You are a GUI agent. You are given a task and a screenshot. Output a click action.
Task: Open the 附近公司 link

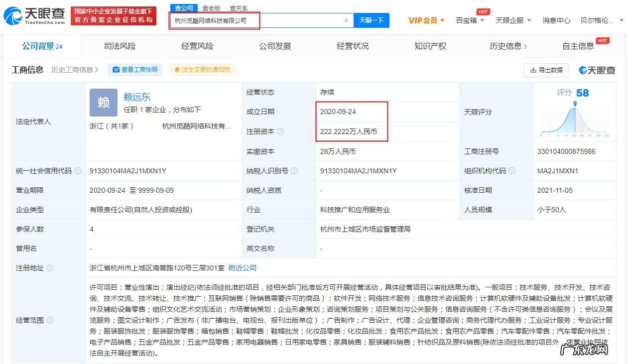click(x=242, y=267)
